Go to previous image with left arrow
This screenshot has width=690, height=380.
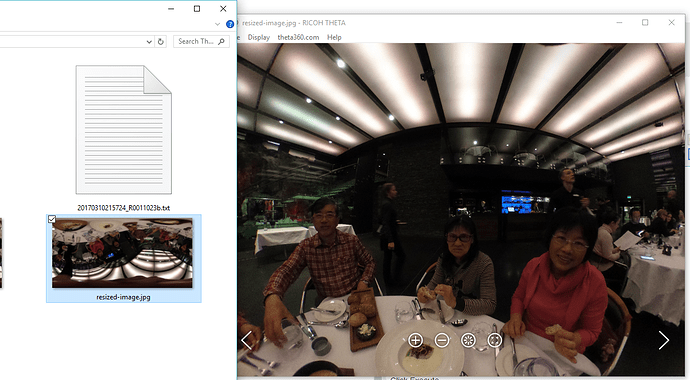[246, 340]
